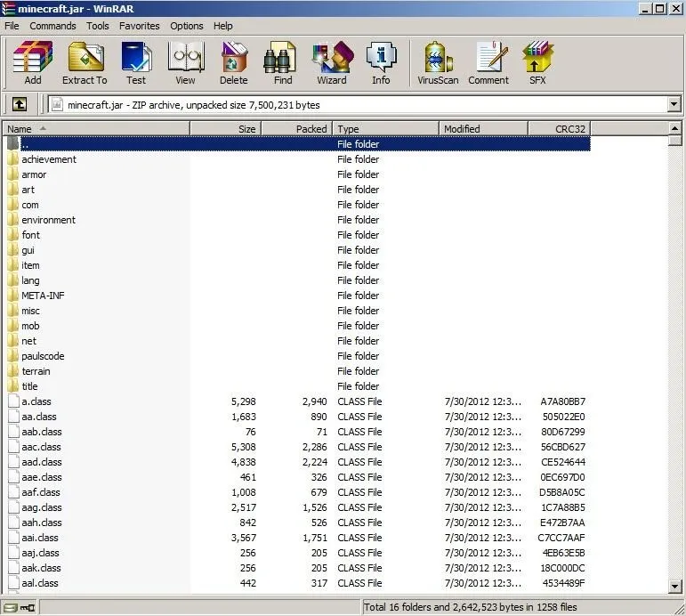Select the terrain folder row
The height and width of the screenshot is (616, 686).
(x=297, y=371)
